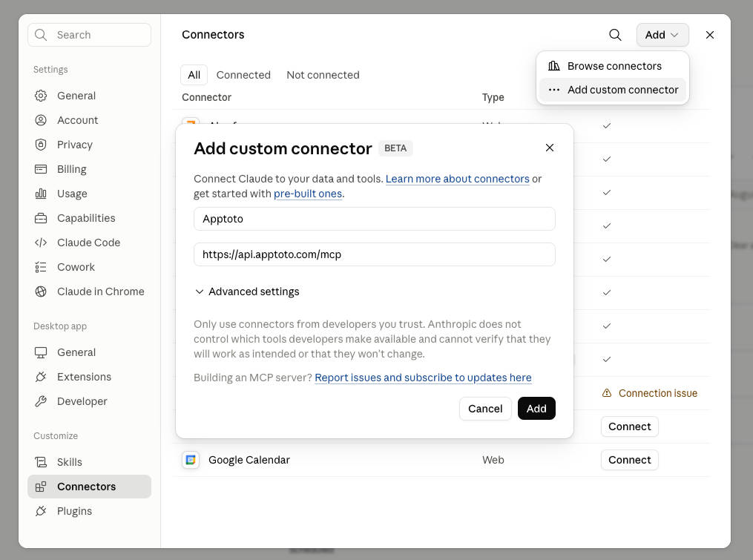The height and width of the screenshot is (560, 753).
Task: Open Cowork checklist icon
Action: coord(41,267)
